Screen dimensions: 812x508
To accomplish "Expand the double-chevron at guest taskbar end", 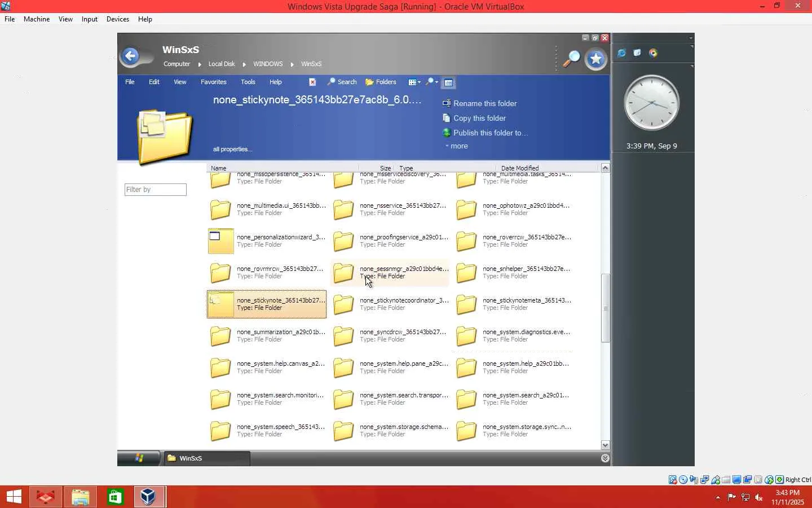I will 605,458.
